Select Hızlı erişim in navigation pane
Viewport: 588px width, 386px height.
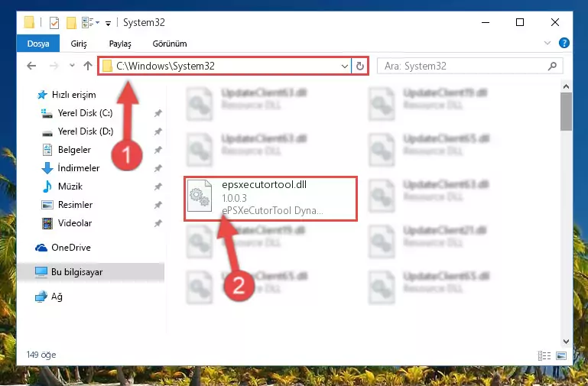tap(74, 95)
